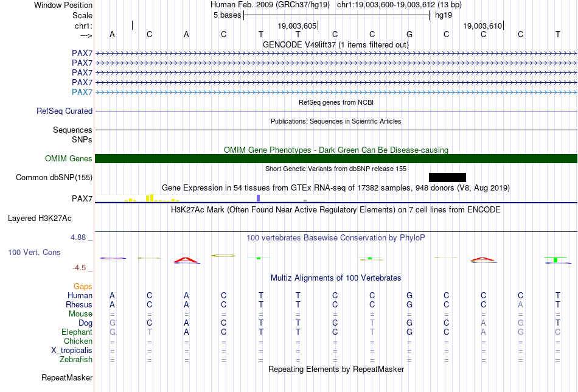
Task: Click the H3K27Ac Mark ENCODE title
Action: point(336,210)
